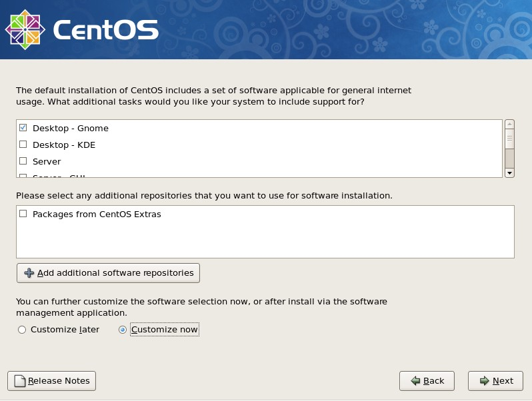Go Back to the previous step

coord(427,381)
